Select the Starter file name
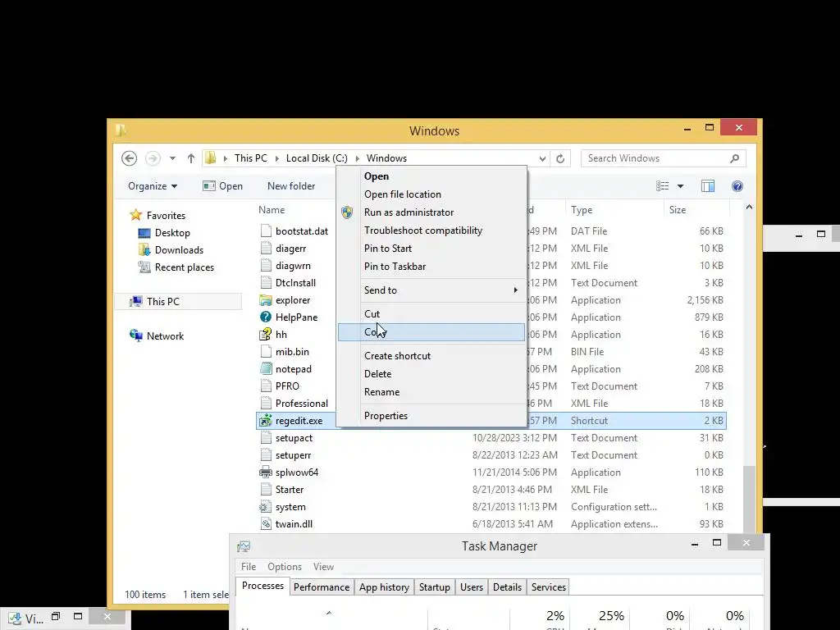Screen dimensions: 840x630 (x=290, y=490)
